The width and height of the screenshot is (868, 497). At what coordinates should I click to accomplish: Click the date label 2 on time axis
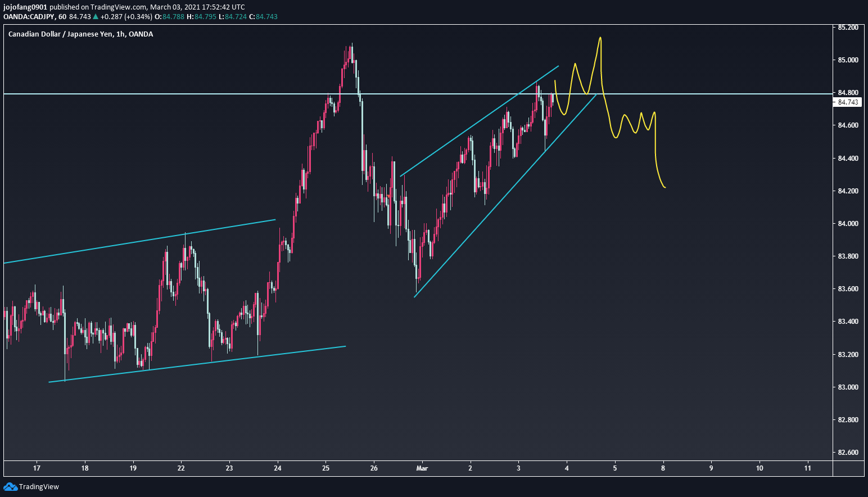tap(471, 468)
